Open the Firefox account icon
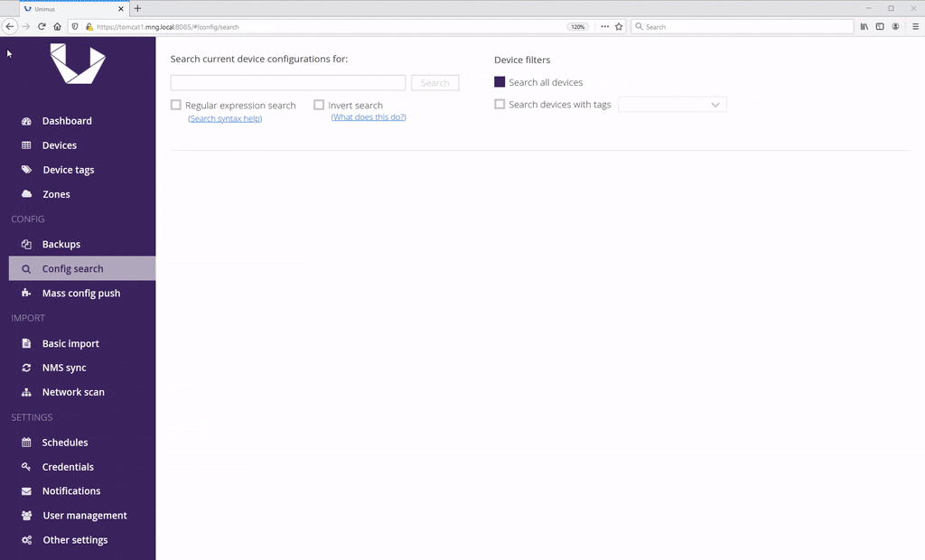The width and height of the screenshot is (925, 560). pyautogui.click(x=895, y=26)
